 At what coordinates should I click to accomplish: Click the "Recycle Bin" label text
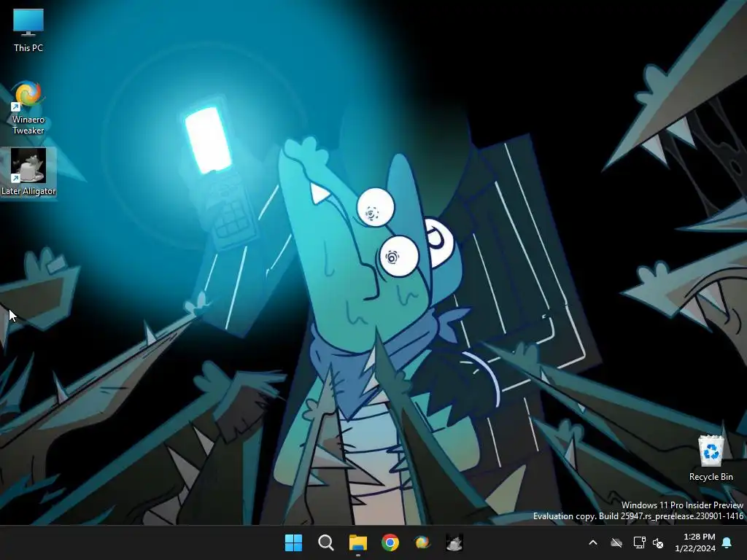[x=711, y=477]
